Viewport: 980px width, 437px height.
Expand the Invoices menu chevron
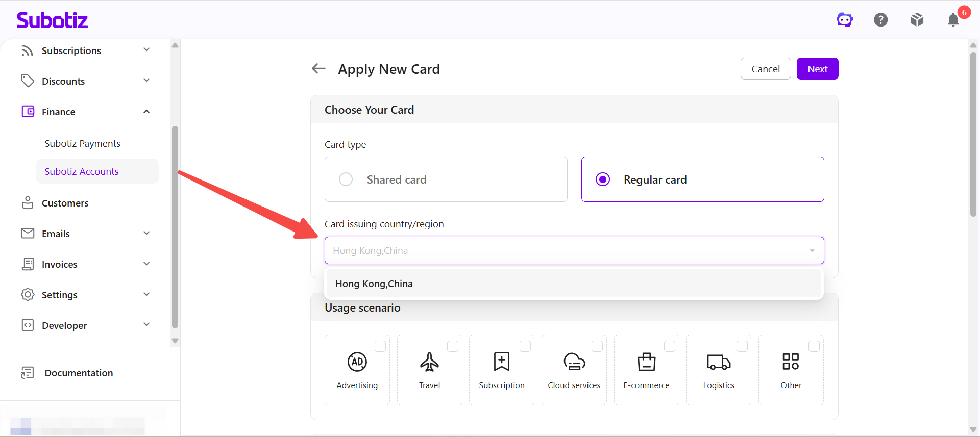click(146, 264)
